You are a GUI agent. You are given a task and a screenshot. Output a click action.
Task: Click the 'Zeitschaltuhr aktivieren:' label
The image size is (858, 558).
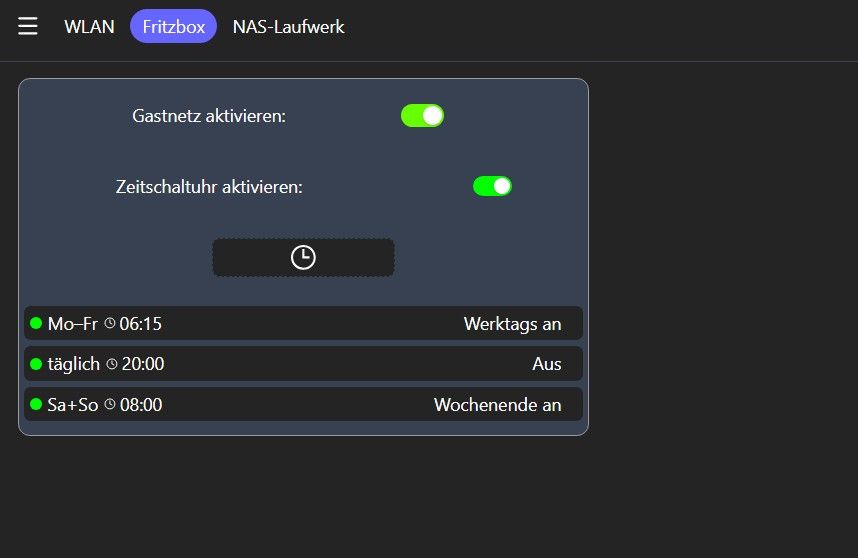pos(209,187)
